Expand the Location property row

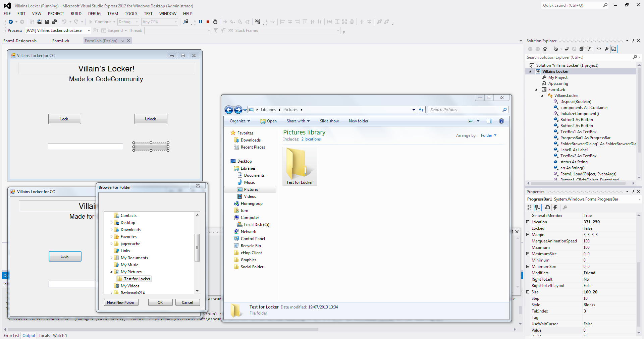click(x=528, y=222)
